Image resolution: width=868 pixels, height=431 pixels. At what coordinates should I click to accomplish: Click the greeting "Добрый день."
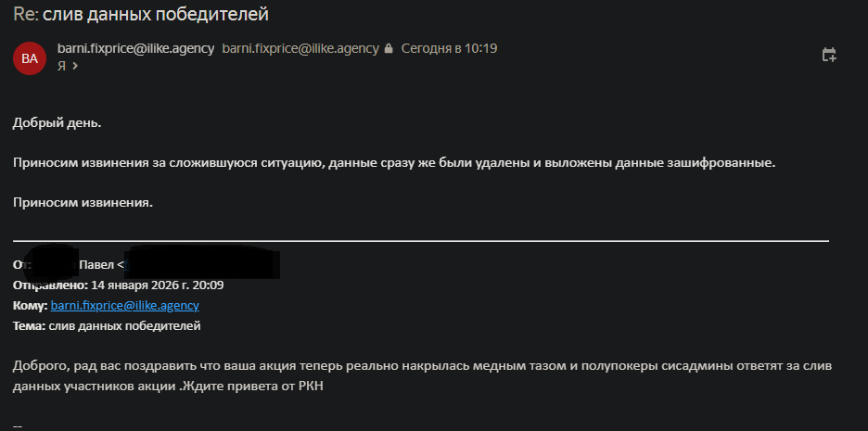pyautogui.click(x=57, y=122)
